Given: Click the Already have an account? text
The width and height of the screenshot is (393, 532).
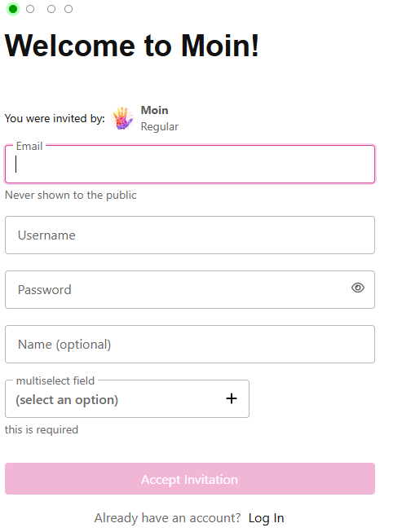Looking at the screenshot, I should (167, 518).
